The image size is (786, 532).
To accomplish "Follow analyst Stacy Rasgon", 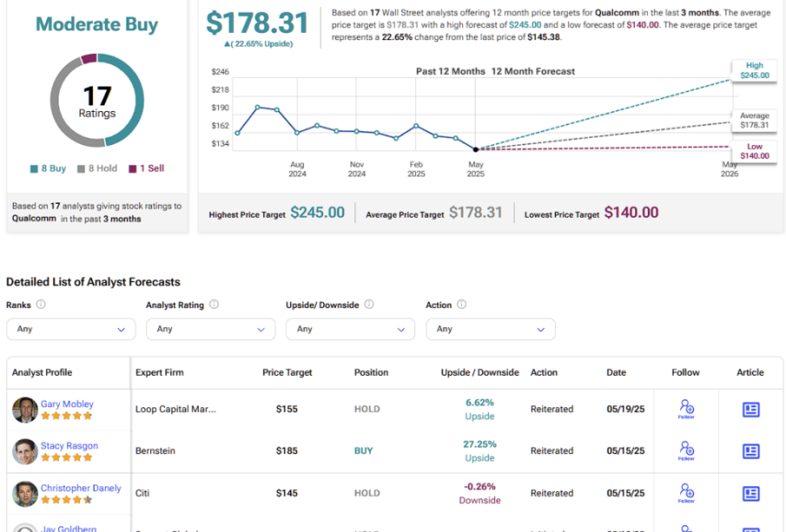I will pyautogui.click(x=686, y=450).
